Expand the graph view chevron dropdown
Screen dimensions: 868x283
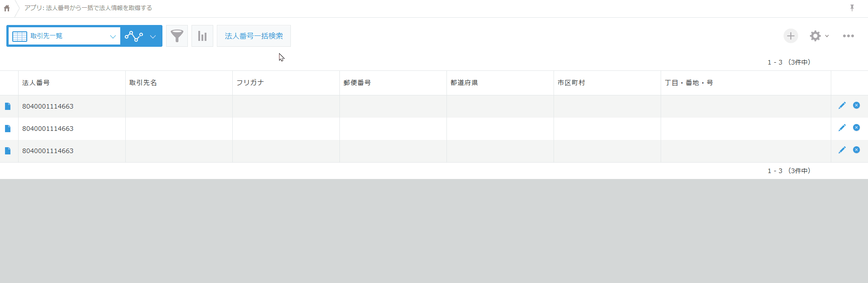point(153,36)
